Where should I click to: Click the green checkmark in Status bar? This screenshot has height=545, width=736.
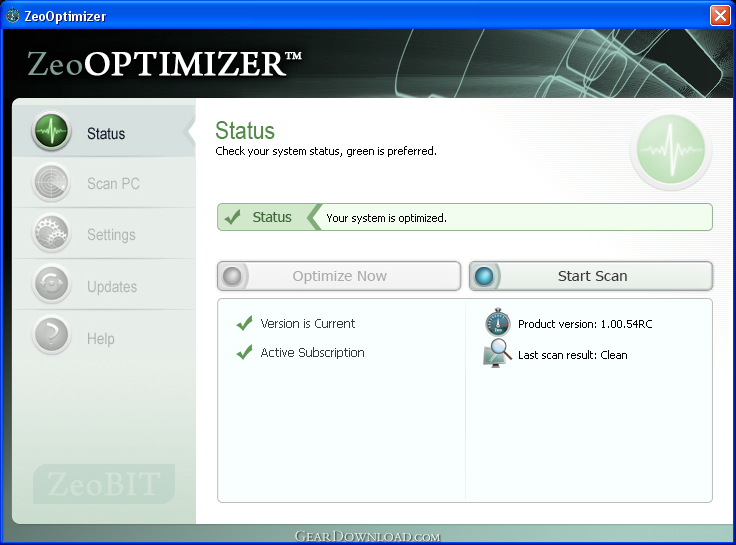232,217
